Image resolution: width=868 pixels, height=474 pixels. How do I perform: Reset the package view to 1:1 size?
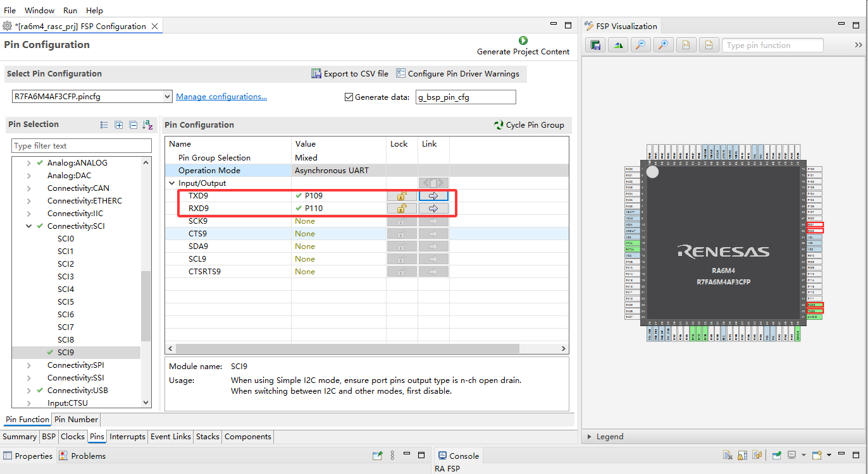[x=686, y=45]
